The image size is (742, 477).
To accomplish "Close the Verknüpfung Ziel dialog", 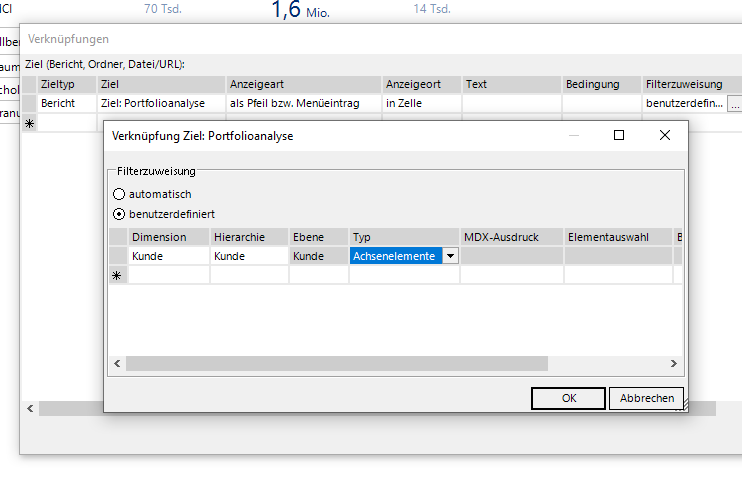I will (664, 135).
